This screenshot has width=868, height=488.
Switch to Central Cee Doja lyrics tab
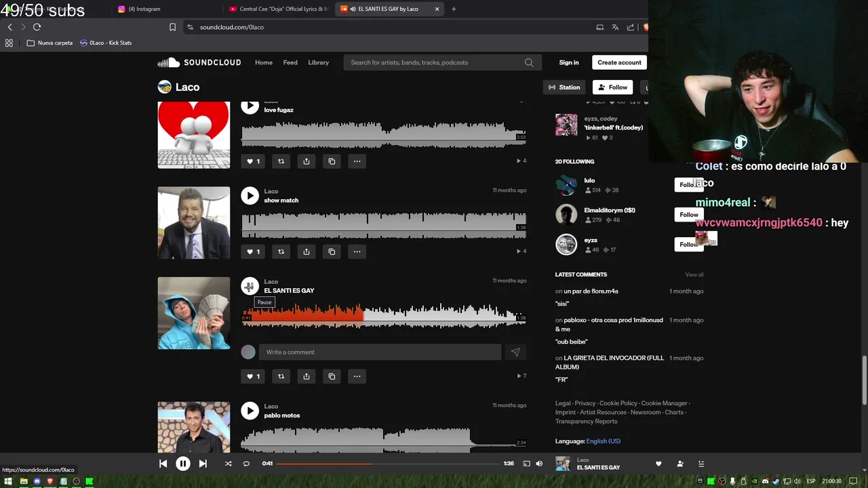(x=278, y=9)
